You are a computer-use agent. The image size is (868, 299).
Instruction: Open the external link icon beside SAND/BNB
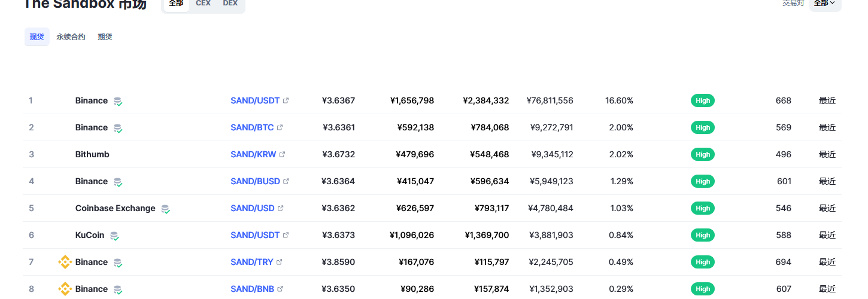(280, 289)
